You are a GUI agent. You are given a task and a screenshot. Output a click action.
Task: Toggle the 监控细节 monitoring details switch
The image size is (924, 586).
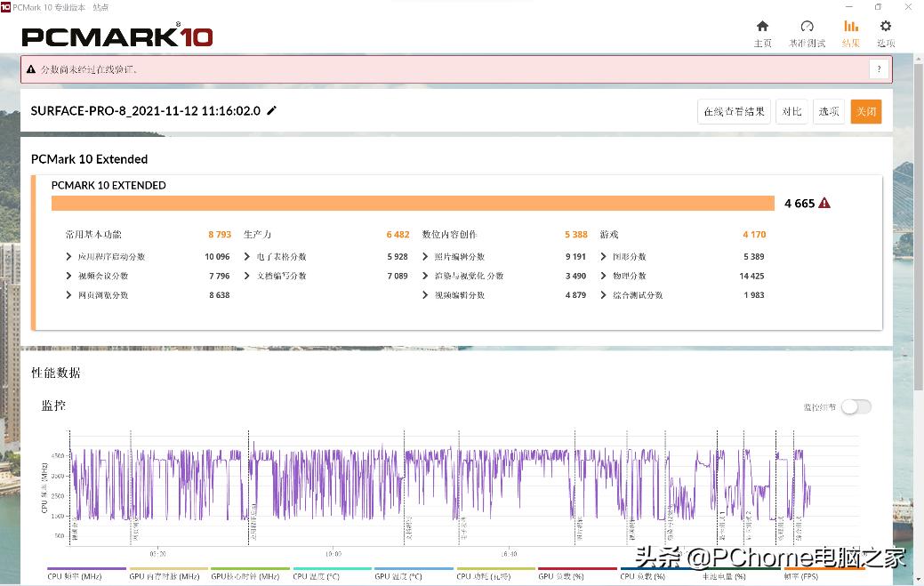point(856,407)
